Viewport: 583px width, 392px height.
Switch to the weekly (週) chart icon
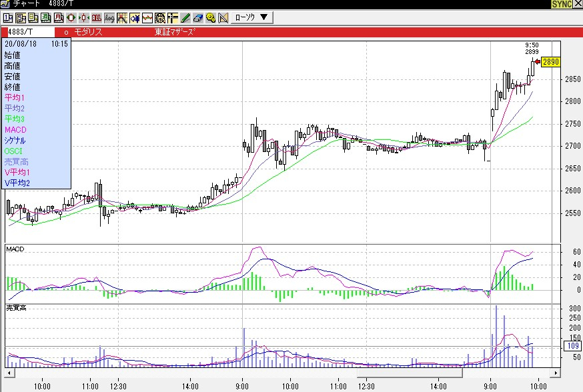click(x=44, y=17)
